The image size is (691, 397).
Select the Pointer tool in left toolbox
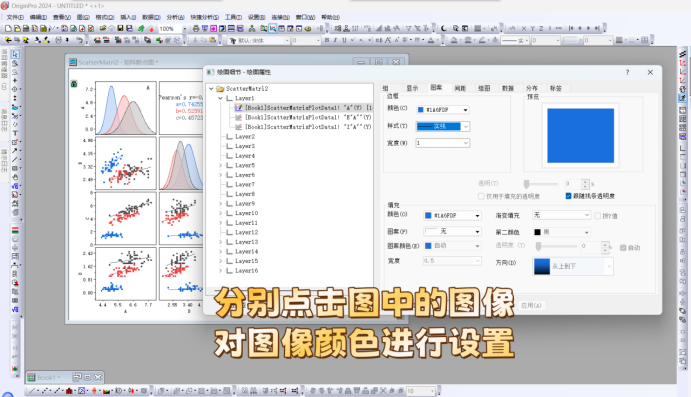click(x=15, y=54)
